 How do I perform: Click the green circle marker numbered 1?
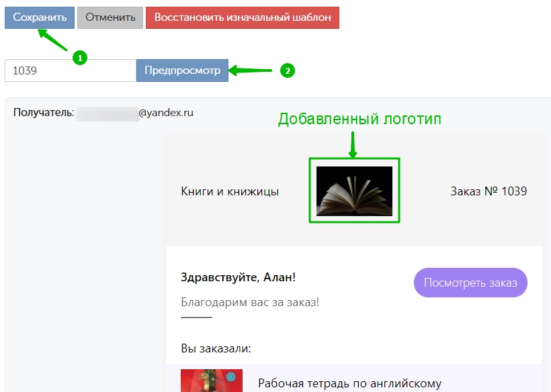pyautogui.click(x=80, y=58)
